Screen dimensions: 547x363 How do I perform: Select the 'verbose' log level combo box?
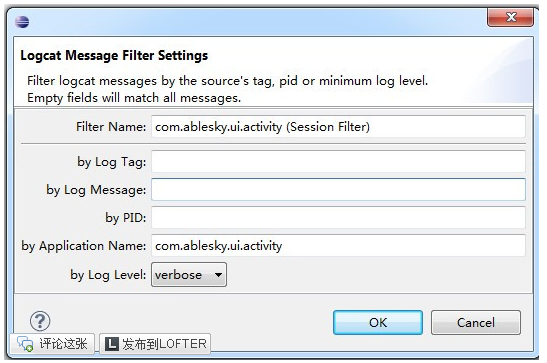click(x=189, y=275)
